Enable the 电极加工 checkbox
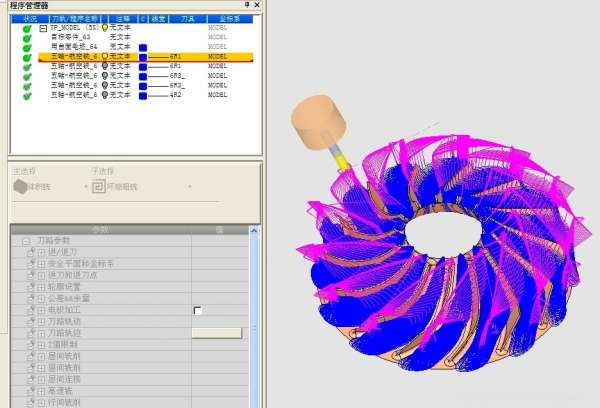The width and height of the screenshot is (600, 408). pyautogui.click(x=197, y=311)
